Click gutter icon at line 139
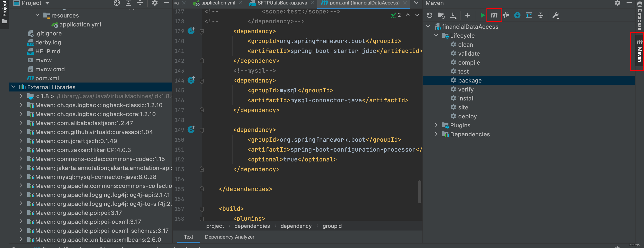The width and height of the screenshot is (644, 248). tap(191, 31)
